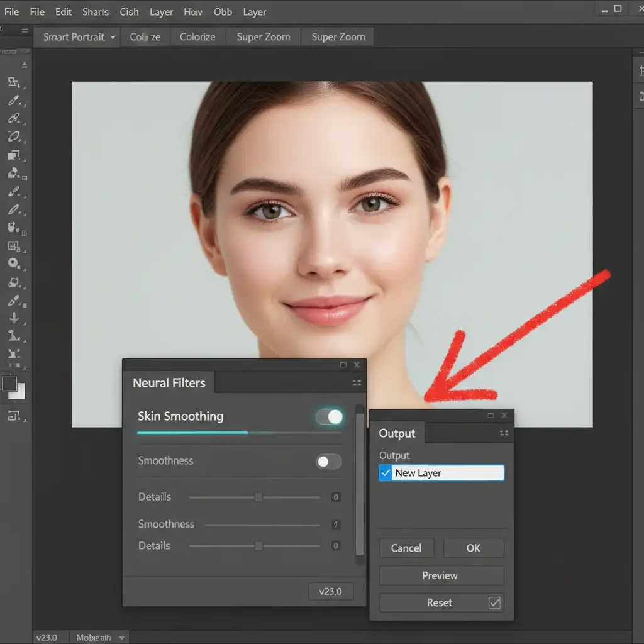This screenshot has width=644, height=644.
Task: Select the topmost tool in the left toolbar
Action: click(14, 82)
